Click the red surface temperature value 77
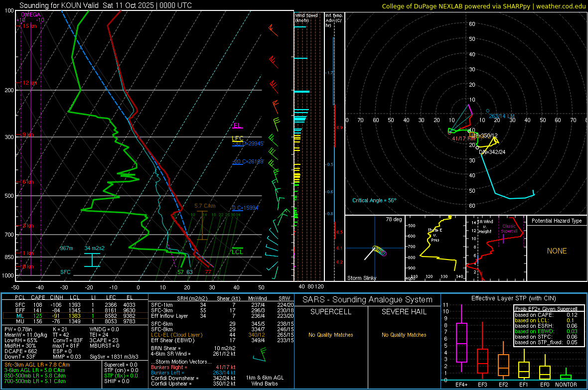Viewport: 588px width, 390px height. tap(208, 272)
